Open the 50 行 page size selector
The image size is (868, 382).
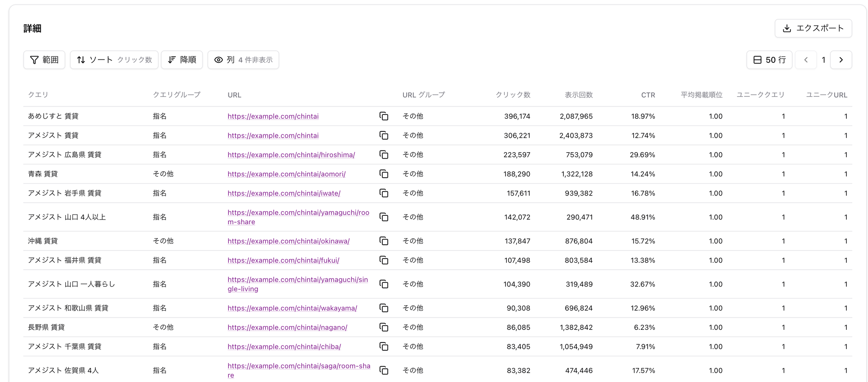[769, 60]
